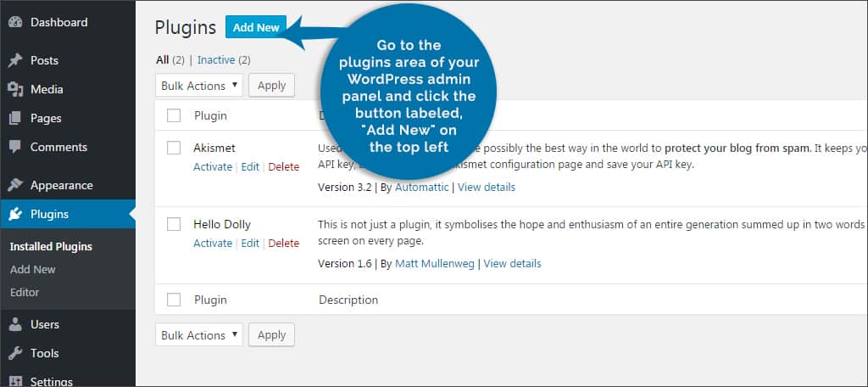Click the Users person icon
Viewport: 868px width, 387px height.
pyautogui.click(x=15, y=324)
